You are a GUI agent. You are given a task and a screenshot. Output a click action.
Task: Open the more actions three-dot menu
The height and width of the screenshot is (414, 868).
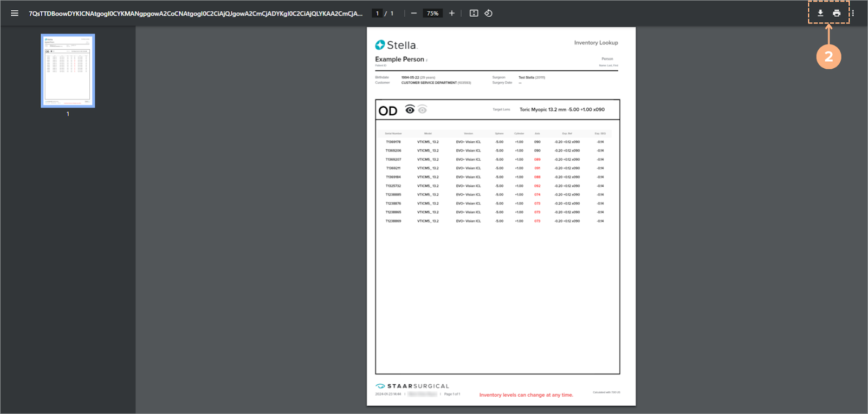pyautogui.click(x=853, y=13)
